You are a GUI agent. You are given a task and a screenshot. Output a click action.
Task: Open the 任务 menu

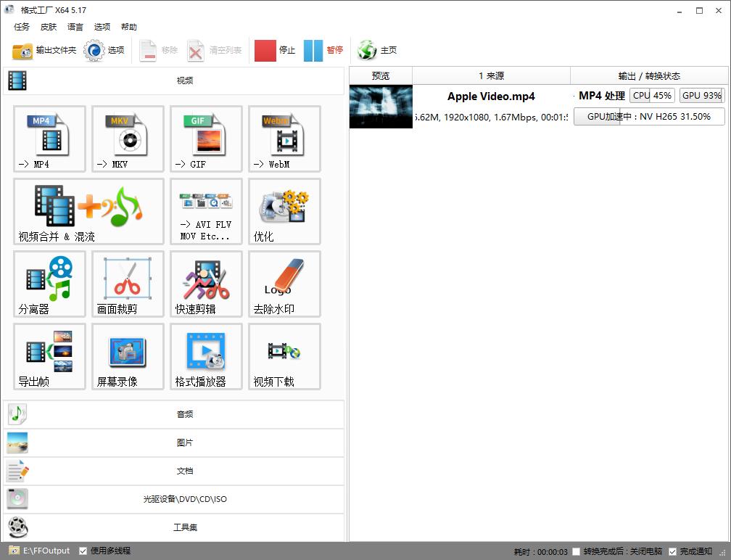22,27
